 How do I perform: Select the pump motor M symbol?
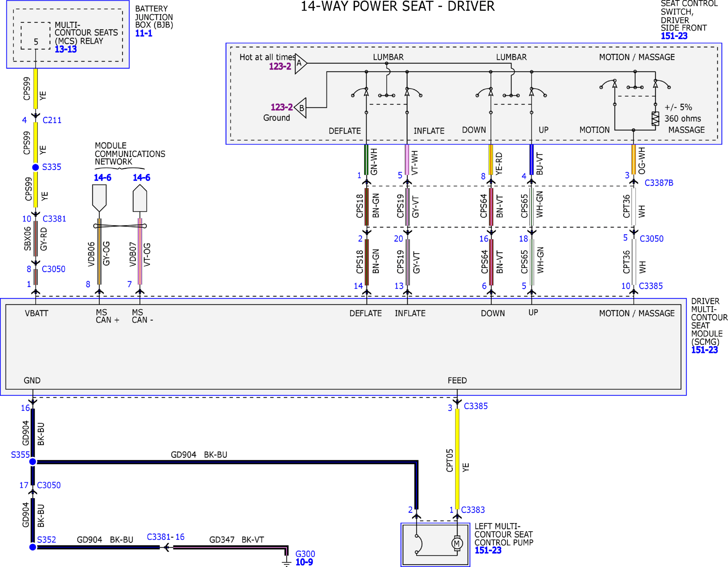click(x=457, y=543)
